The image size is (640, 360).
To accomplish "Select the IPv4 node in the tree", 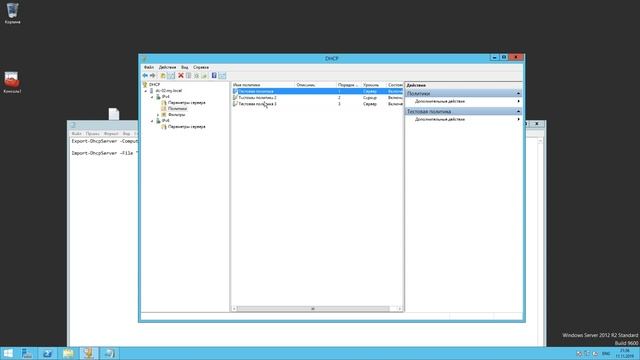I will point(165,97).
